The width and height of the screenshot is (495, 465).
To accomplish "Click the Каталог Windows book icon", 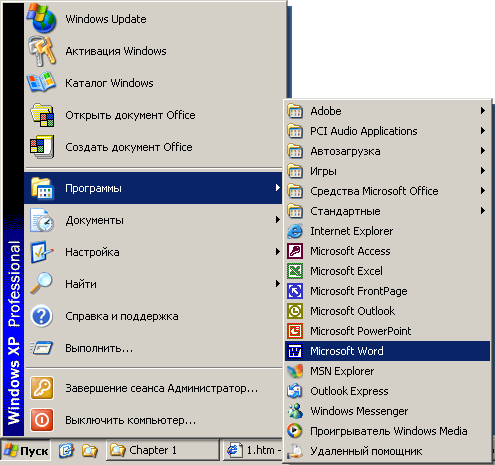I will pyautogui.click(x=41, y=82).
